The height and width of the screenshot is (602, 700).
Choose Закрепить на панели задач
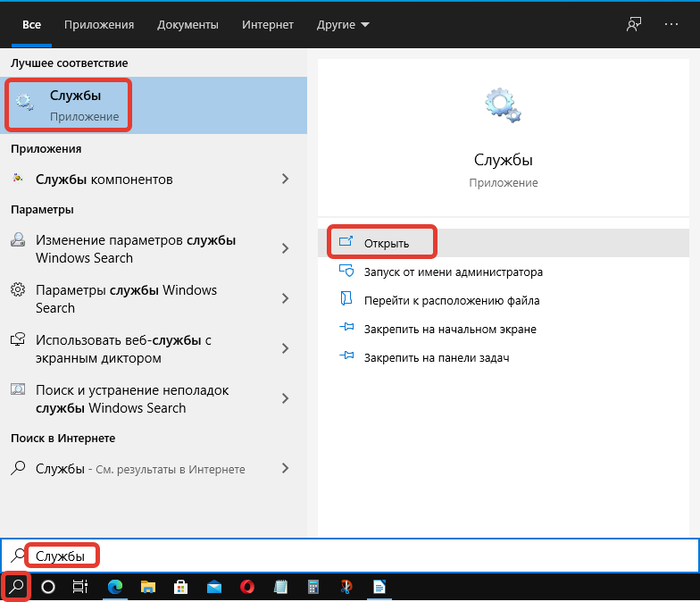(x=504, y=357)
